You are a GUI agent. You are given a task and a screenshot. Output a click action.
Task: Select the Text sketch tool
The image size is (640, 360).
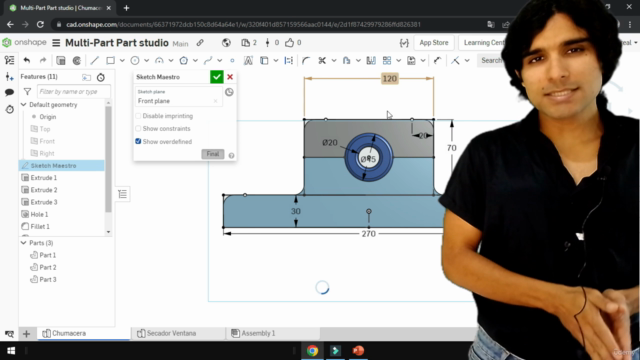coord(248,60)
